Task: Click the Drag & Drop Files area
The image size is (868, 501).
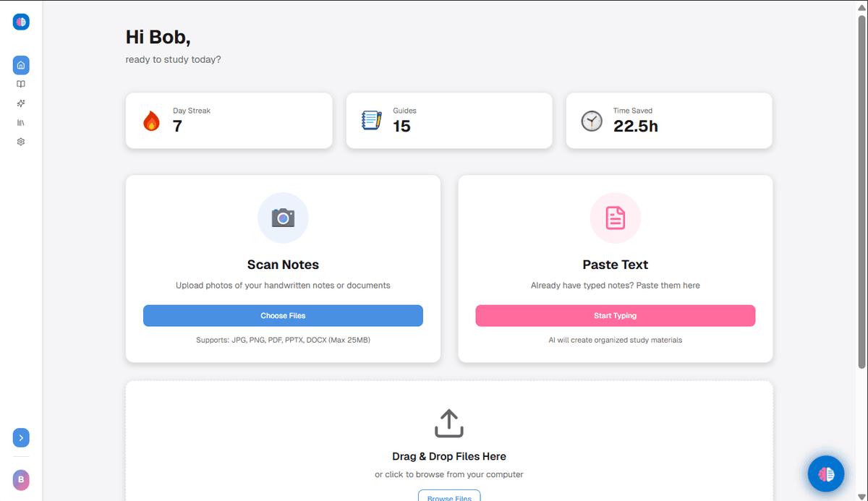Action: (448, 456)
